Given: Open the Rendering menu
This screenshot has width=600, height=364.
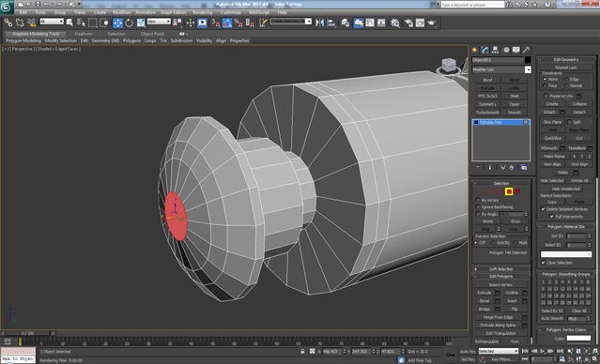Looking at the screenshot, I should coord(203,12).
